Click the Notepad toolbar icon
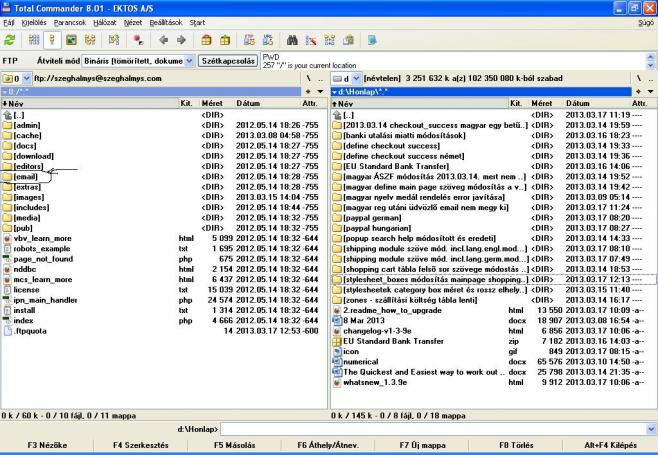This screenshot has width=658, height=455. [372, 40]
